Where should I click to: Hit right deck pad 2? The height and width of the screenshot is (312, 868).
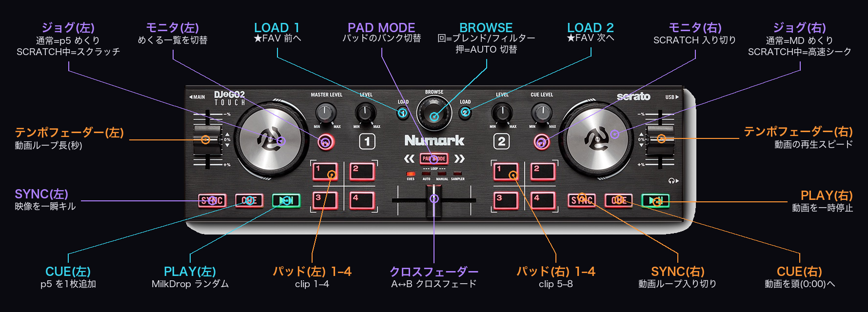pyautogui.click(x=543, y=172)
